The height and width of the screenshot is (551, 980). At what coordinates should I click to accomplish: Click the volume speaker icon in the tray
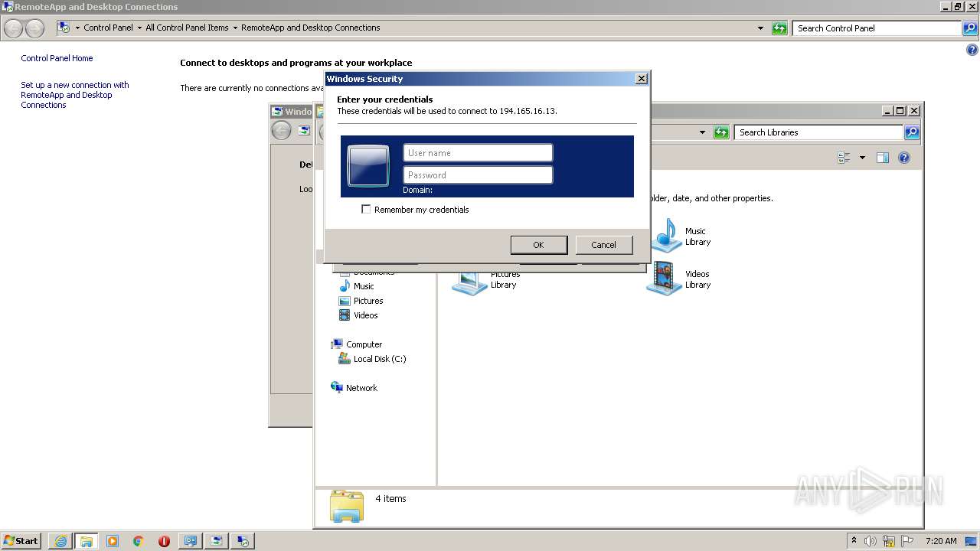pyautogui.click(x=871, y=541)
